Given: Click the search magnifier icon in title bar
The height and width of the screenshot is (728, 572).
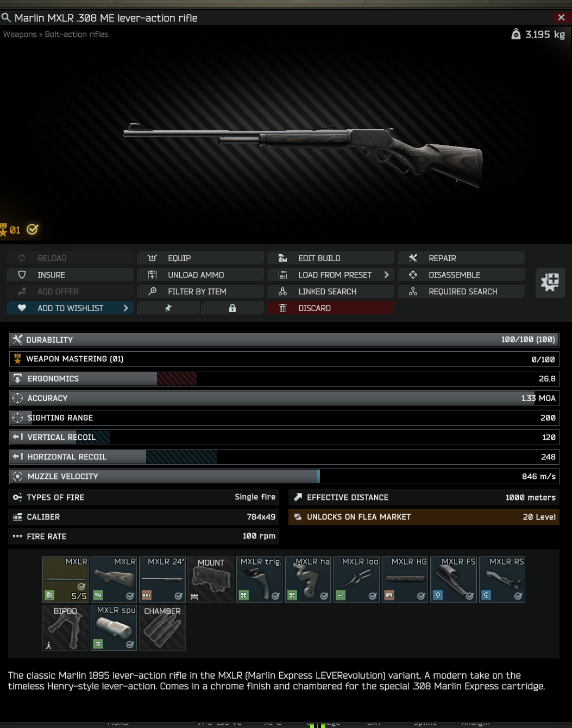Looking at the screenshot, I should 6,18.
